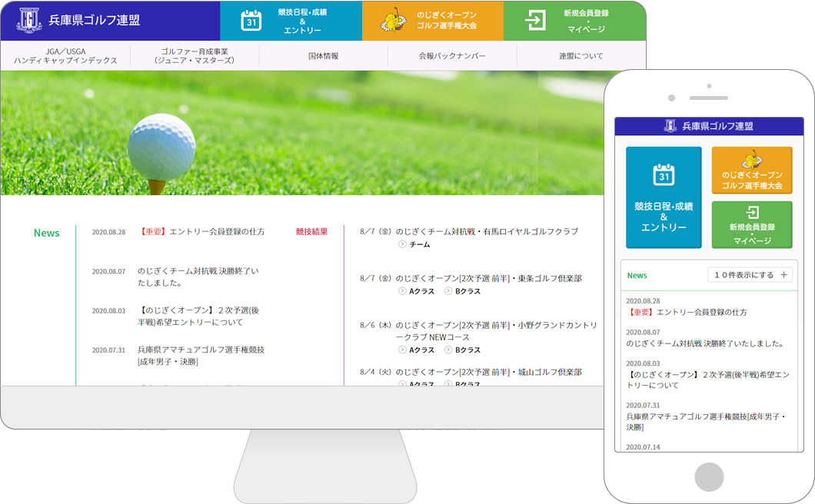Click the red 競技結果 heading

(312, 232)
